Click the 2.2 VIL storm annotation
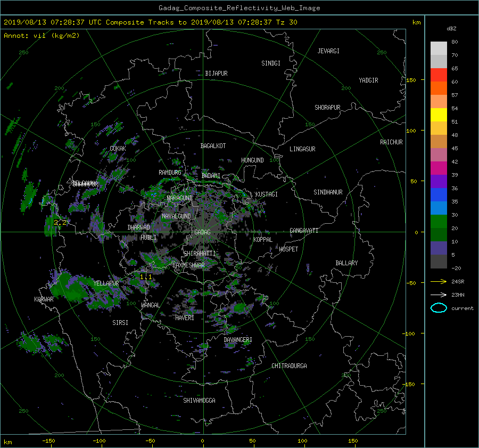This screenshot has height=448, width=479. (x=60, y=223)
